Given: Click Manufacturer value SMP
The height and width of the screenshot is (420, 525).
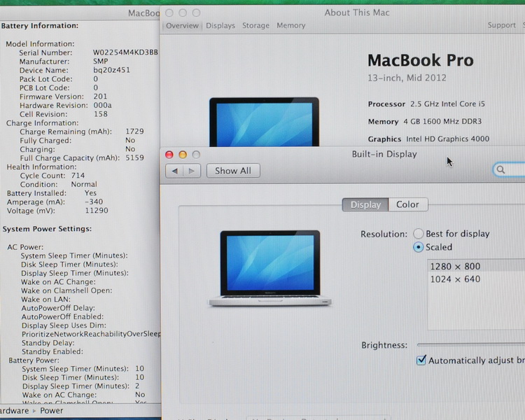Looking at the screenshot, I should [100, 62].
